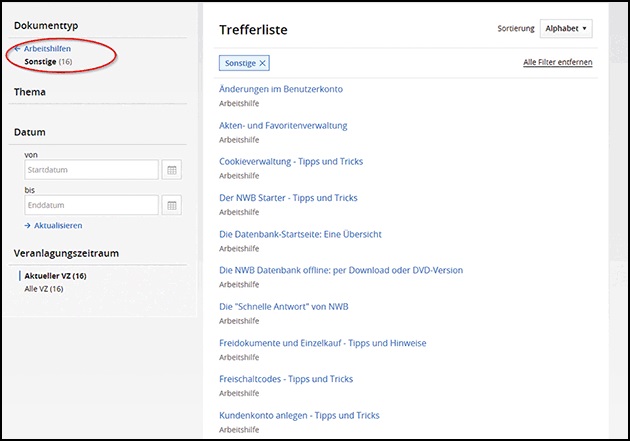Open Akten- und Favoritenverwaltung result
630x441 pixels.
[283, 125]
